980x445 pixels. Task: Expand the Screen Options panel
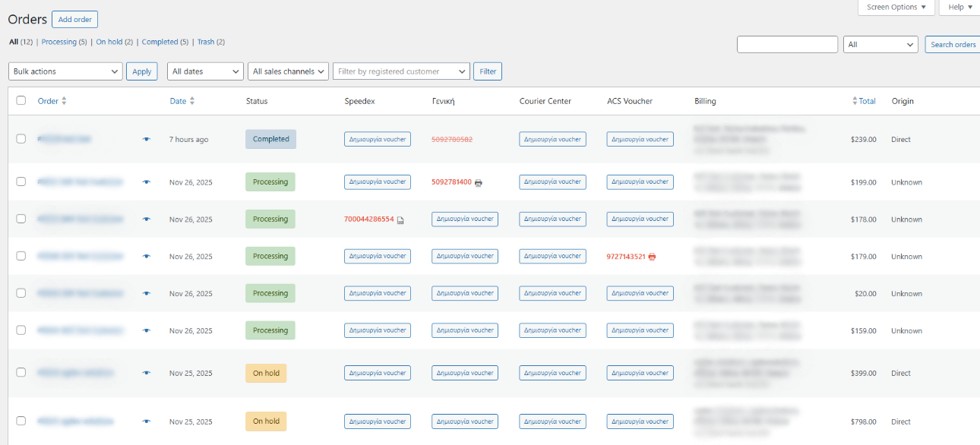tap(896, 7)
